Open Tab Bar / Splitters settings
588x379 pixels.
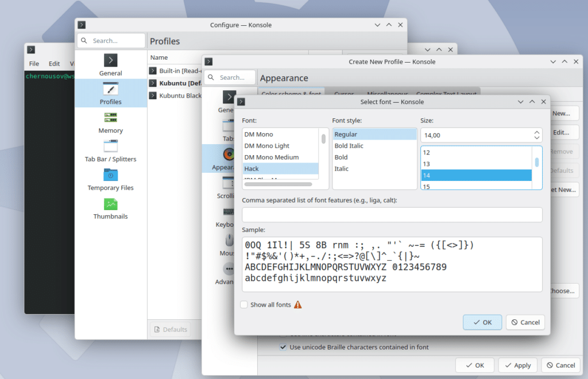coord(111,150)
